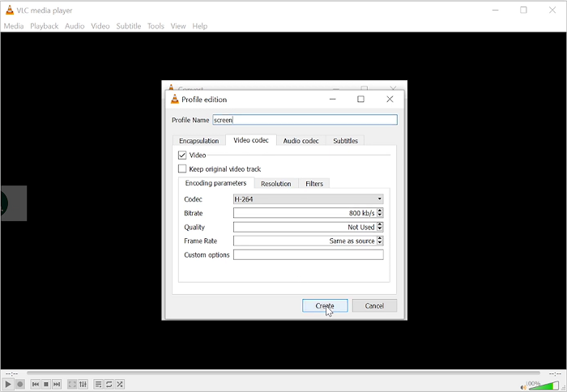Viewport: 567px width, 392px height.
Task: Open the View menu
Action: (178, 26)
